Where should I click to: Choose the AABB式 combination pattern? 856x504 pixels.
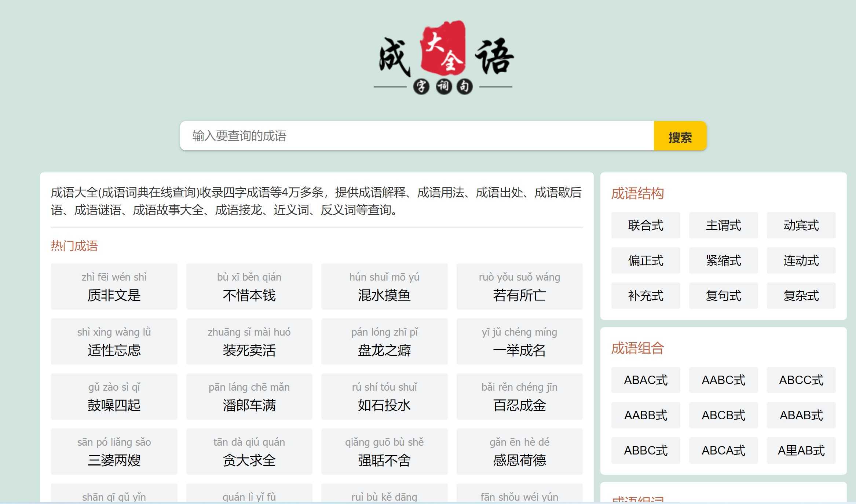click(645, 415)
